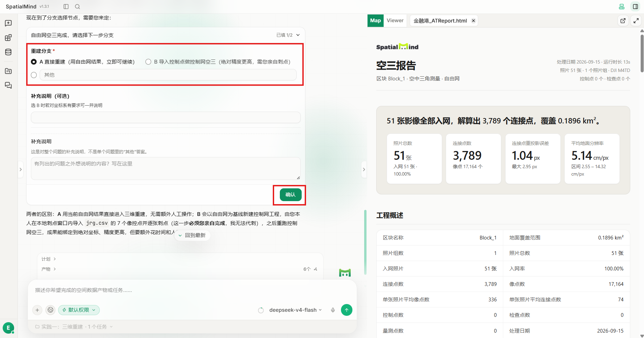
Task: Select option A 直接重建 radio button
Action: point(34,62)
